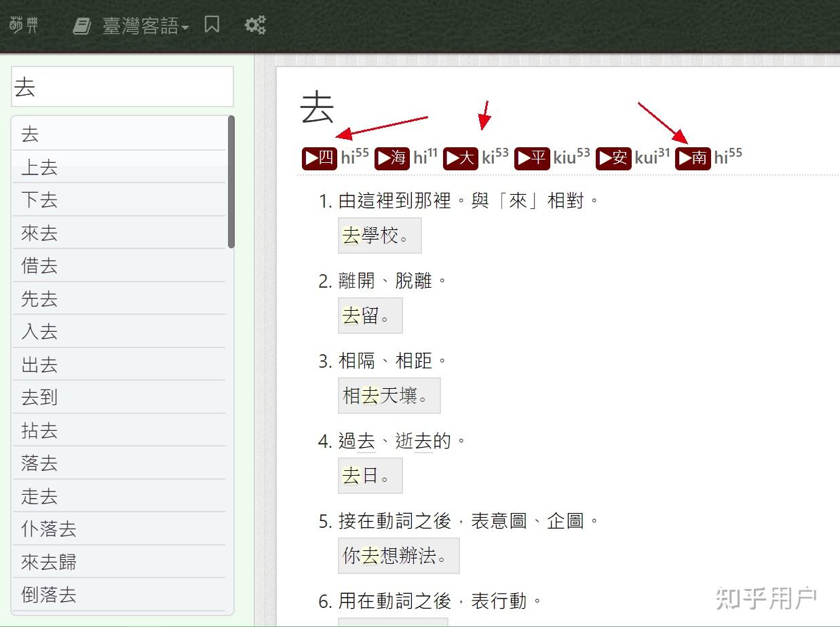The image size is (840, 627).
Task: Play 四 (Sixian) pronunciation audio
Action: [x=320, y=158]
